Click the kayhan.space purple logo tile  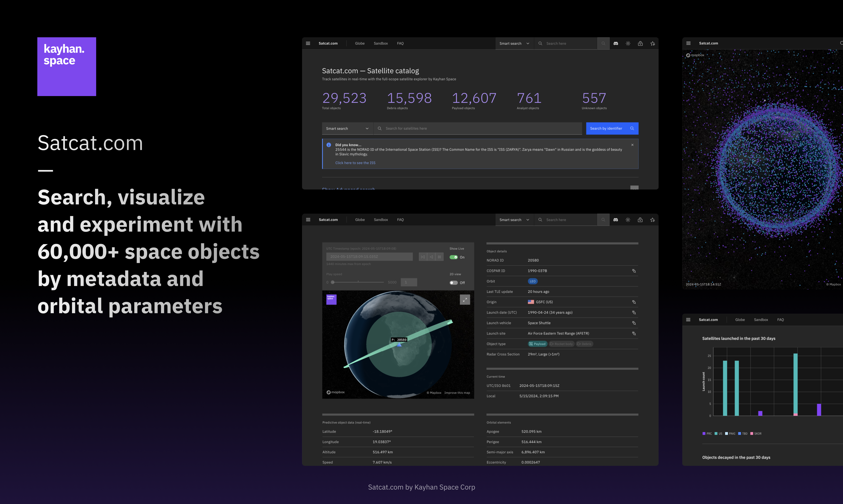(x=67, y=67)
